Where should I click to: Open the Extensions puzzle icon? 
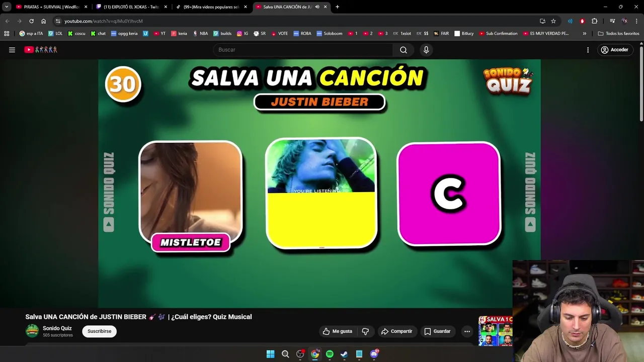click(595, 21)
